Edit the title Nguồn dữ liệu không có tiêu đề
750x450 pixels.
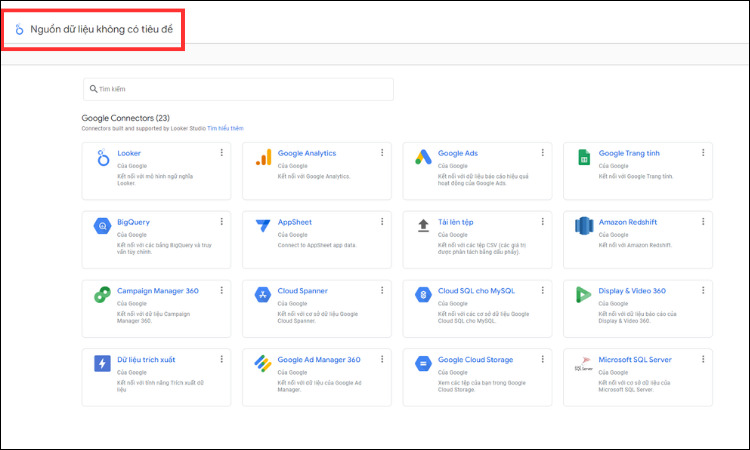(101, 29)
